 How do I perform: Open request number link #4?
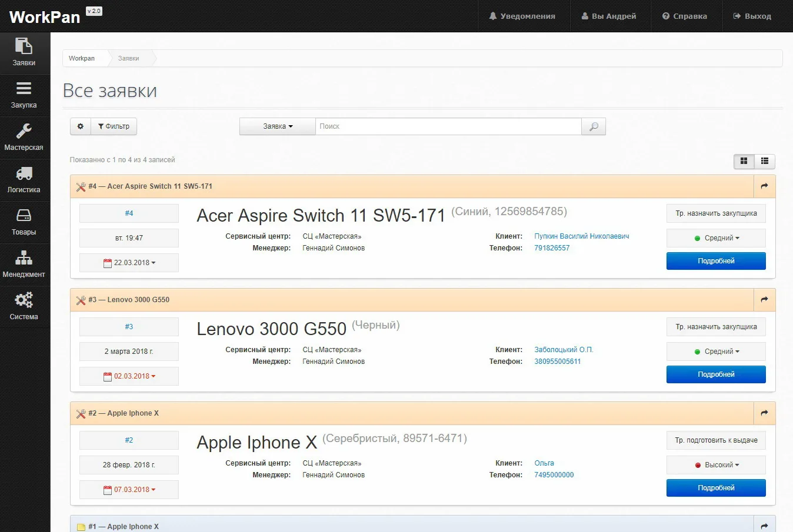click(x=129, y=213)
